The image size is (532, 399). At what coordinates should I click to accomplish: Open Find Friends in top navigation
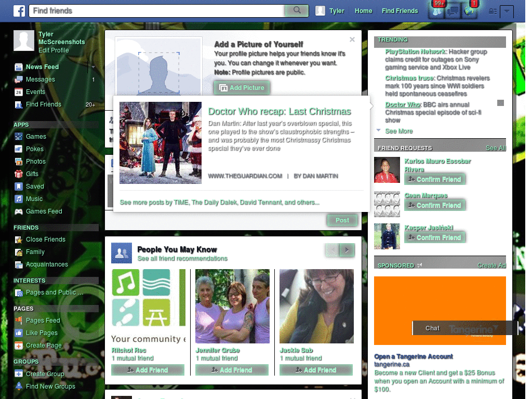point(400,11)
